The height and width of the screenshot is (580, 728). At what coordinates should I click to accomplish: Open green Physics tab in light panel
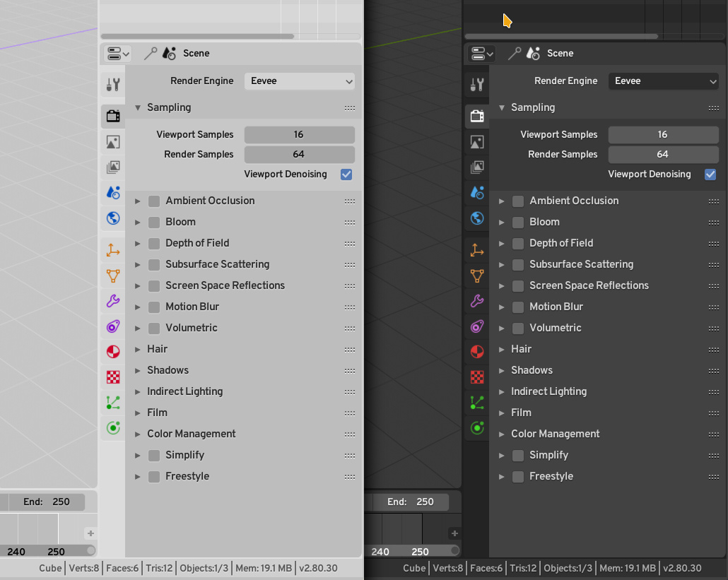coord(113,428)
